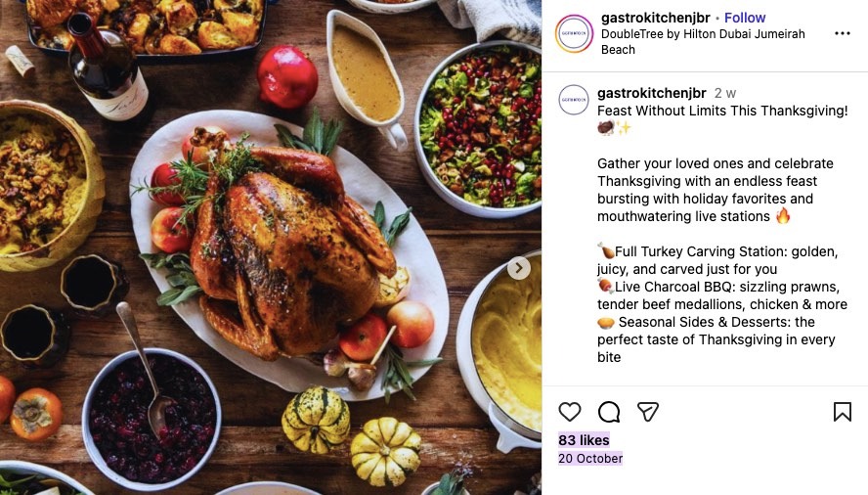The width and height of the screenshot is (868, 495).
Task: Click the pie emoji before Seasonal Sides
Action: [606, 322]
